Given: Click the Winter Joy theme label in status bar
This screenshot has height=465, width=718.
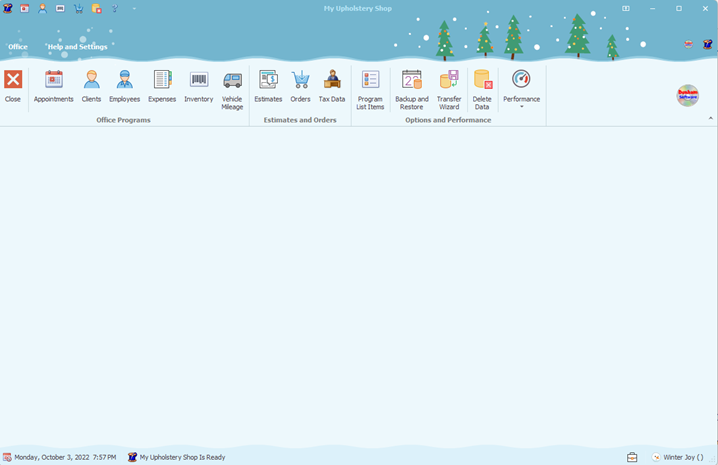Looking at the screenshot, I should (x=684, y=457).
